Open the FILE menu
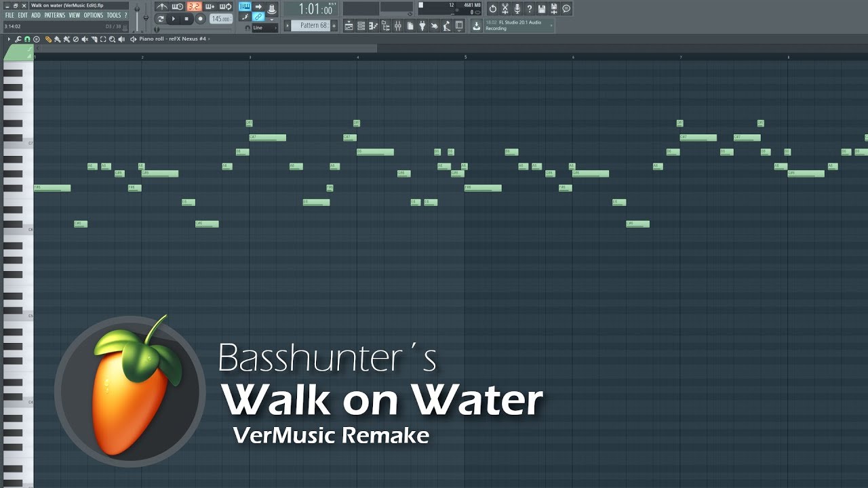This screenshot has height=488, width=868. (x=9, y=15)
